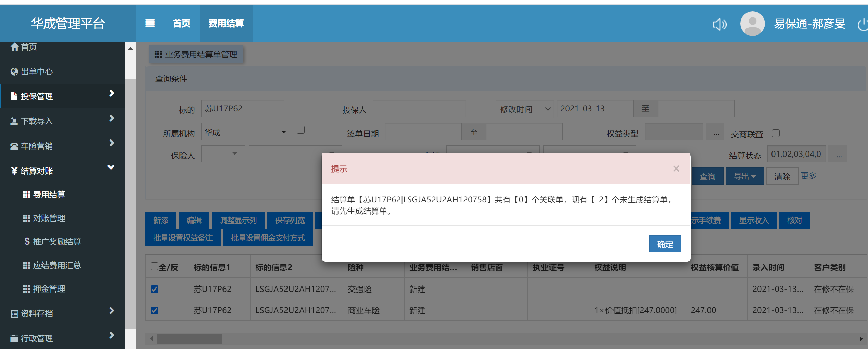868x349 pixels.
Task: Switch to the 业务费用结算单管理 tab
Action: point(196,54)
